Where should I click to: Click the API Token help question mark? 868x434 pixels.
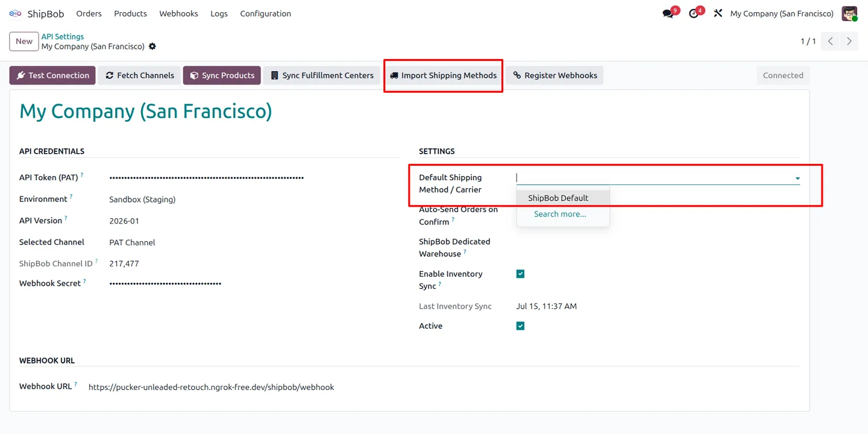(82, 175)
